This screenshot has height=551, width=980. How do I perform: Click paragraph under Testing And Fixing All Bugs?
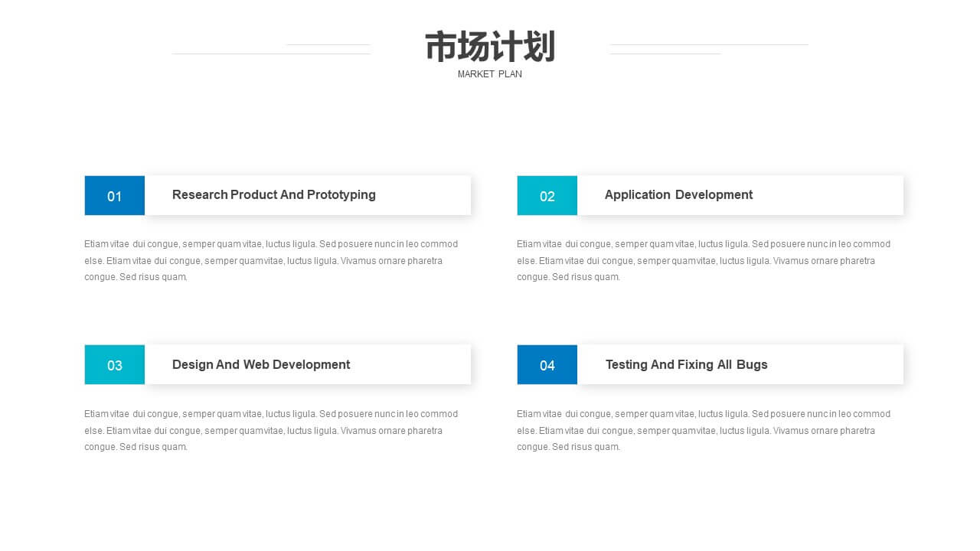(704, 430)
